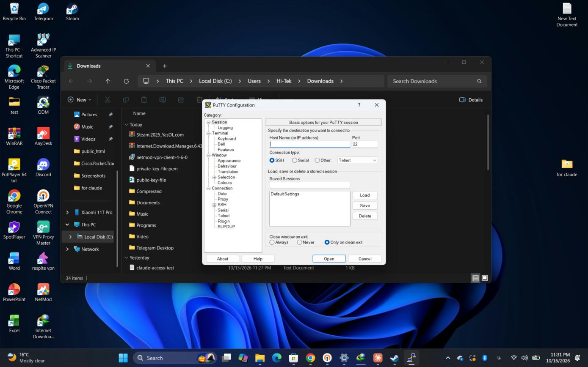
Task: Click the Open button in PuTTY
Action: click(329, 259)
